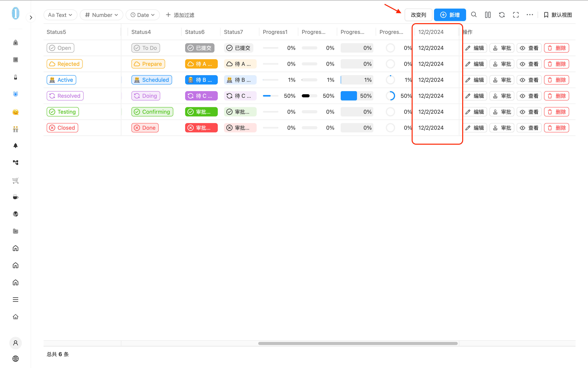
Task: Open the search magnifier in toolbar
Action: coord(474,15)
